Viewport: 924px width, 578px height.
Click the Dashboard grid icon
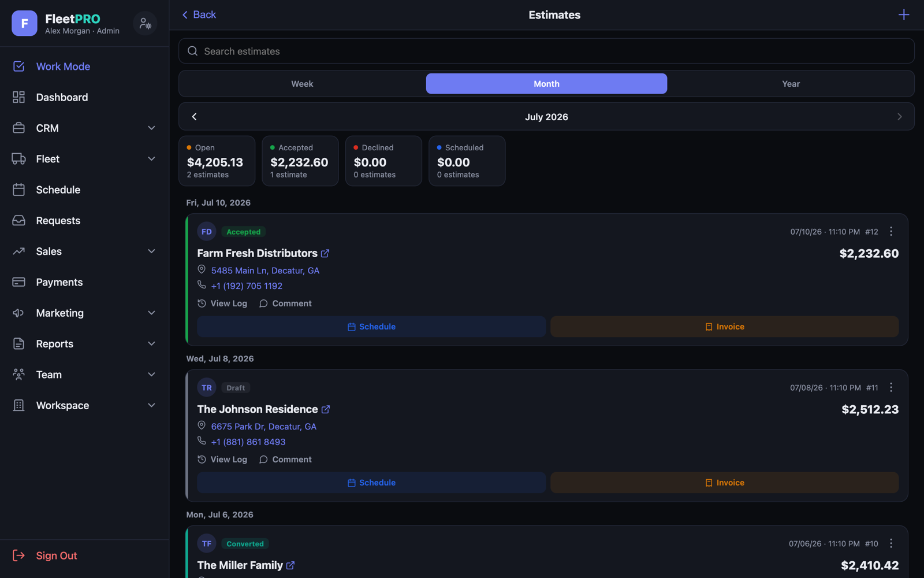[x=18, y=97]
